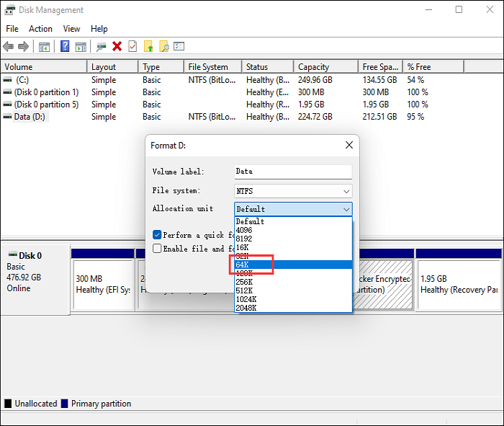Click the drive icon beside (C:) volume
The width and height of the screenshot is (504, 426).
point(8,79)
